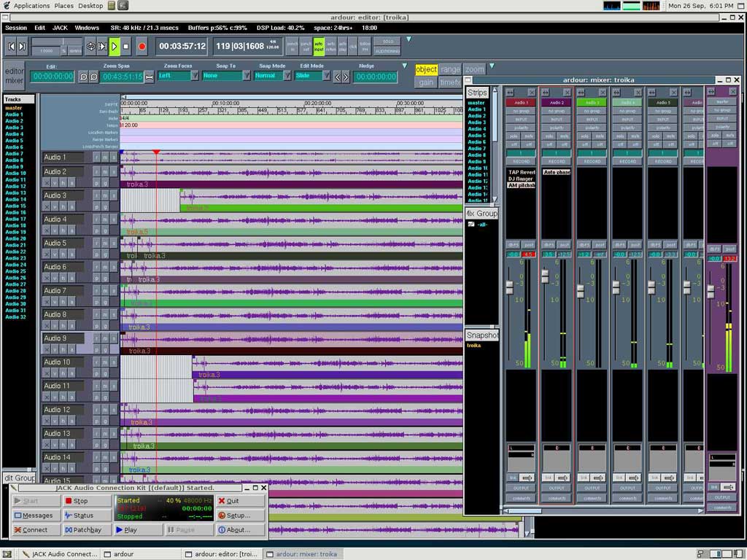The height and width of the screenshot is (560, 747).
Task: Start playback with the Play transport icon
Action: [x=116, y=44]
